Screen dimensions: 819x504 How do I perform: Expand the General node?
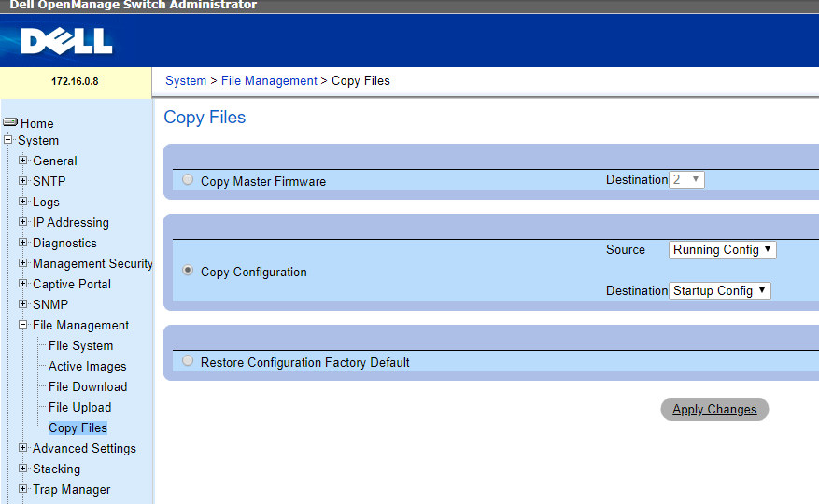(x=23, y=161)
